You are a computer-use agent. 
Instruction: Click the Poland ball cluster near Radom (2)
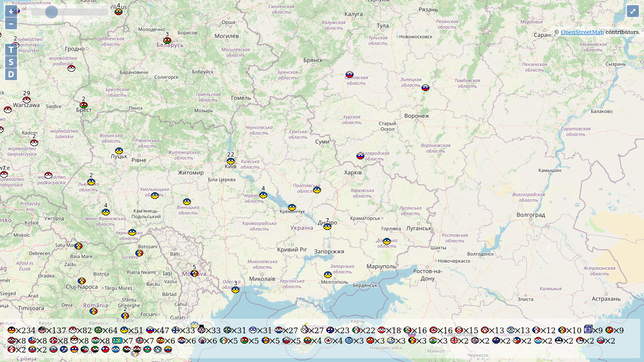34,143
